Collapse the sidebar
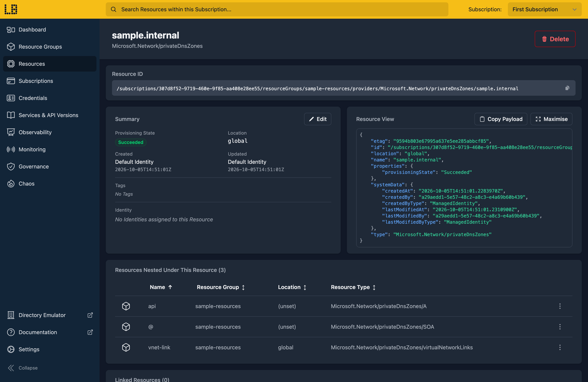 click(23, 368)
